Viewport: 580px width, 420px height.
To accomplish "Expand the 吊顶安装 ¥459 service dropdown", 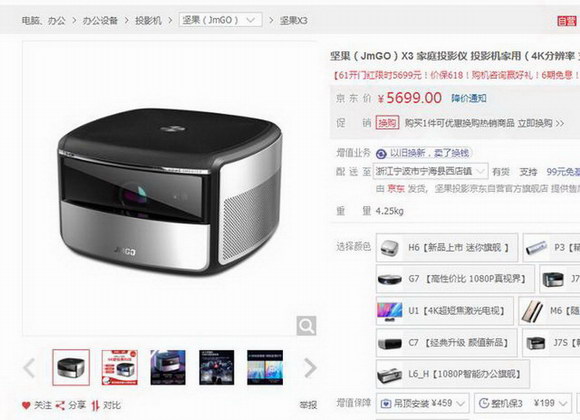I will (423, 403).
